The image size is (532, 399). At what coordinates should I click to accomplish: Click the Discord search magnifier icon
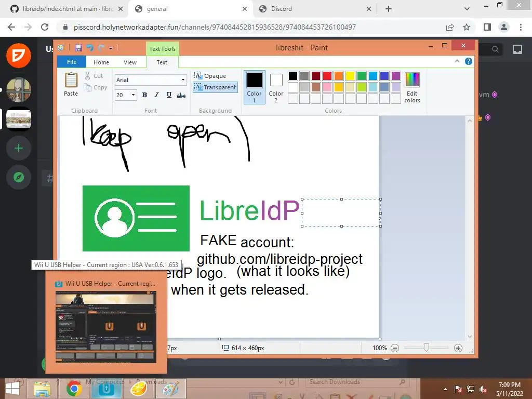[495, 49]
